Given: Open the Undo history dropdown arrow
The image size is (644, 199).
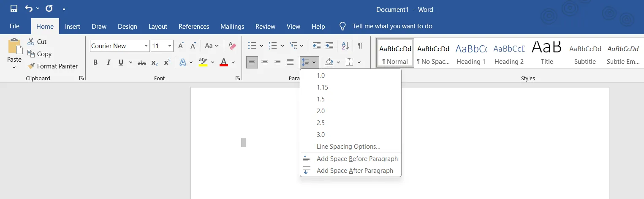Looking at the screenshot, I should [x=38, y=8].
